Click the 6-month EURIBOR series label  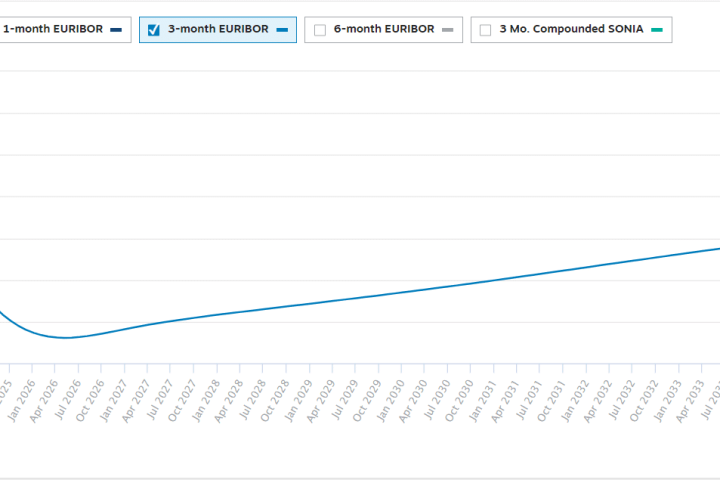(x=384, y=29)
